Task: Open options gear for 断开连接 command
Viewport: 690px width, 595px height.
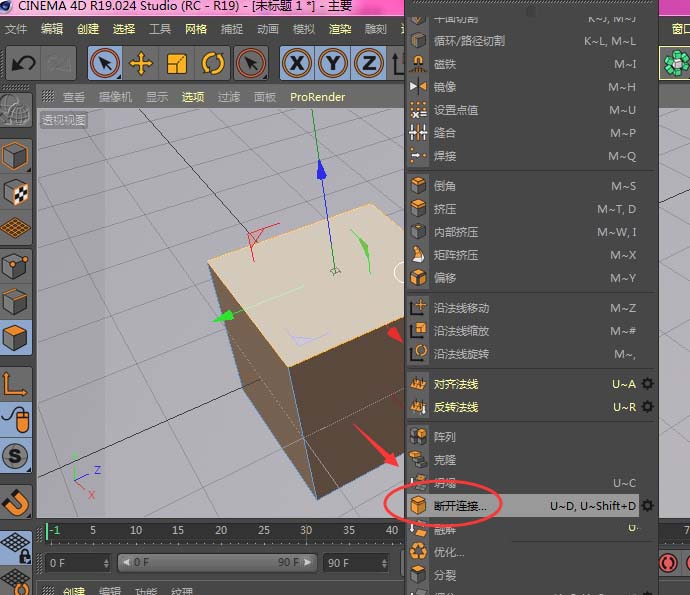Action: coord(648,506)
